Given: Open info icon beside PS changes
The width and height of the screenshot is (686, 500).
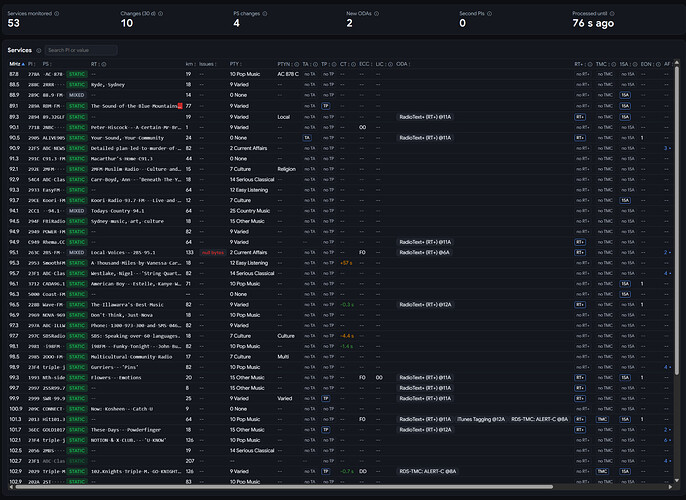Looking at the screenshot, I should (x=265, y=14).
